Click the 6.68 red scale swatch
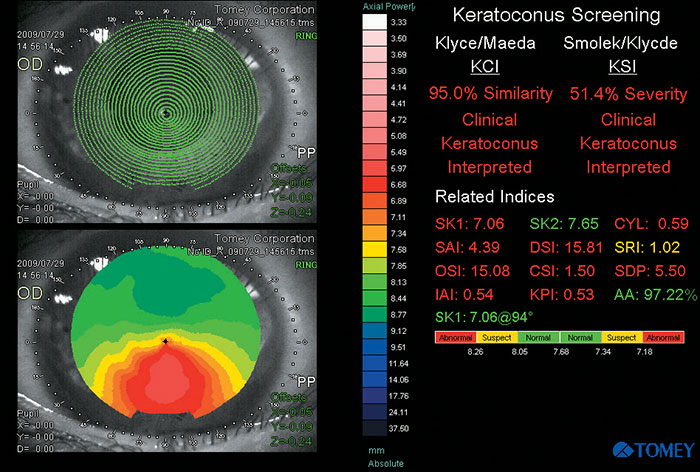Image resolution: width=700 pixels, height=472 pixels. point(375,184)
